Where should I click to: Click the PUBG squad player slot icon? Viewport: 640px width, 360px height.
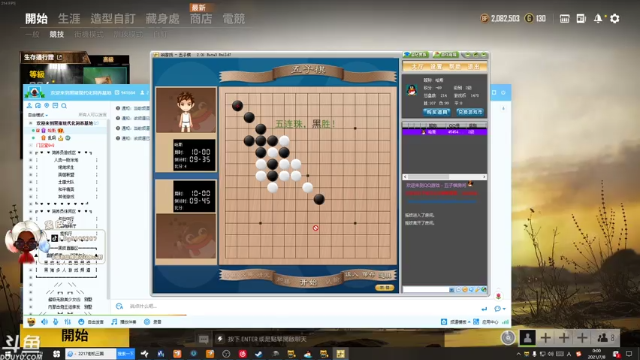click(527, 338)
